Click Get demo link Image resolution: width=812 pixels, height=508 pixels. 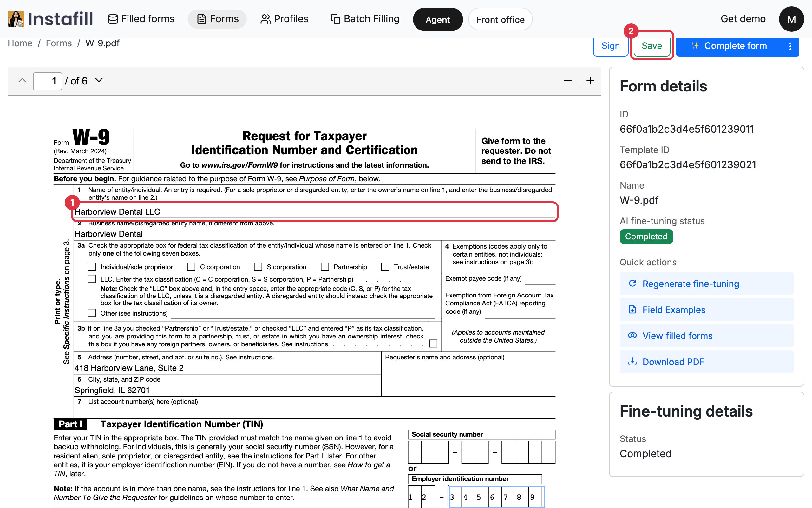point(743,19)
